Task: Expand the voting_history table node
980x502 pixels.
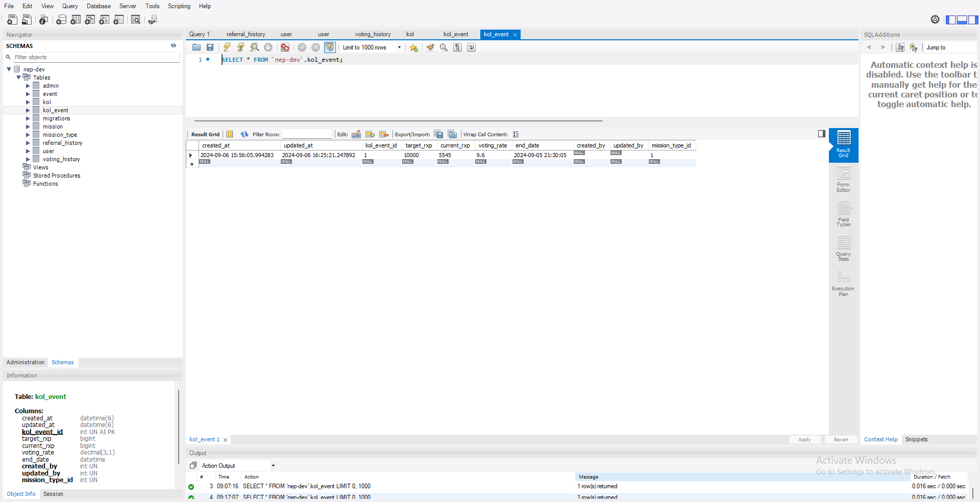Action: pos(28,159)
